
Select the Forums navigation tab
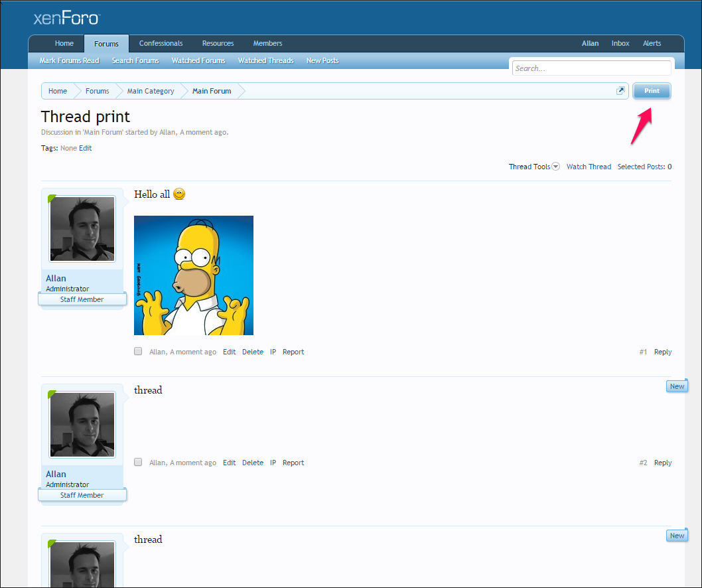[x=106, y=43]
